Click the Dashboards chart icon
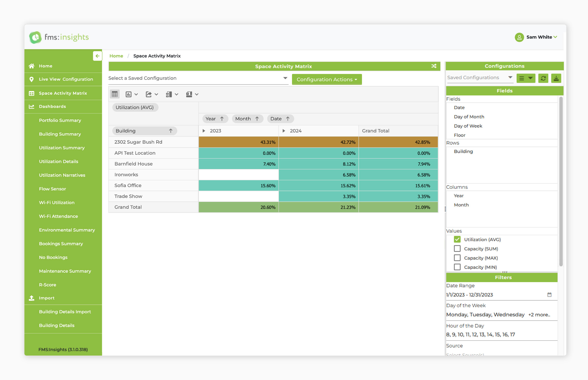The width and height of the screenshot is (588, 380). click(x=32, y=107)
